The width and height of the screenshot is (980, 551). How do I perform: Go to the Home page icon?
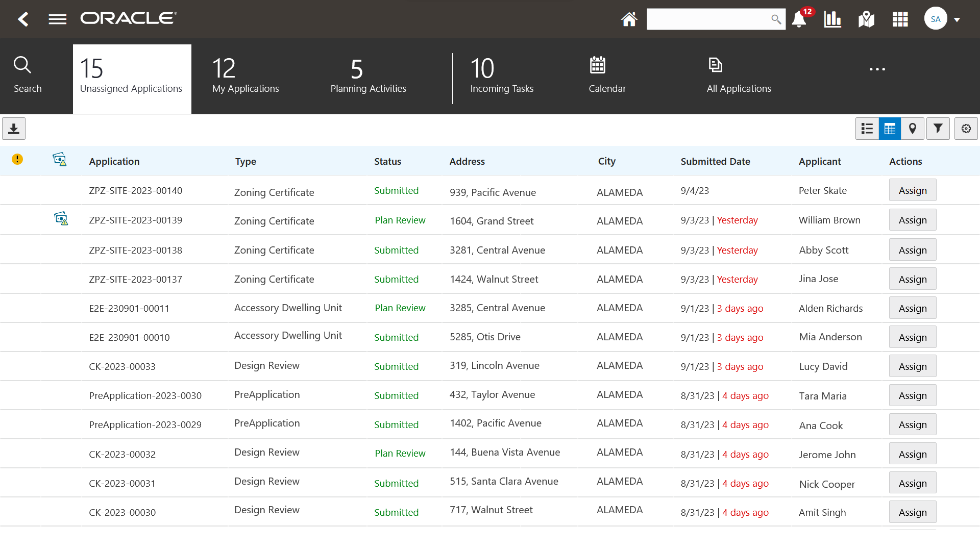click(629, 19)
